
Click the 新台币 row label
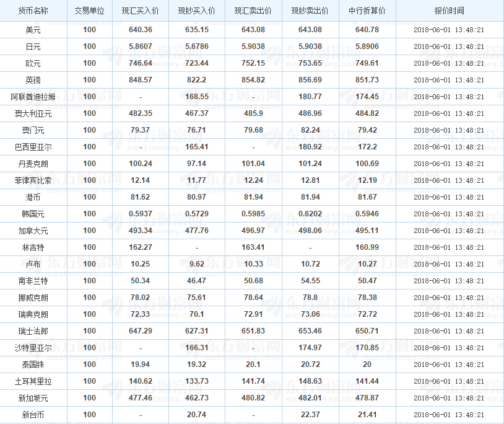pyautogui.click(x=33, y=415)
